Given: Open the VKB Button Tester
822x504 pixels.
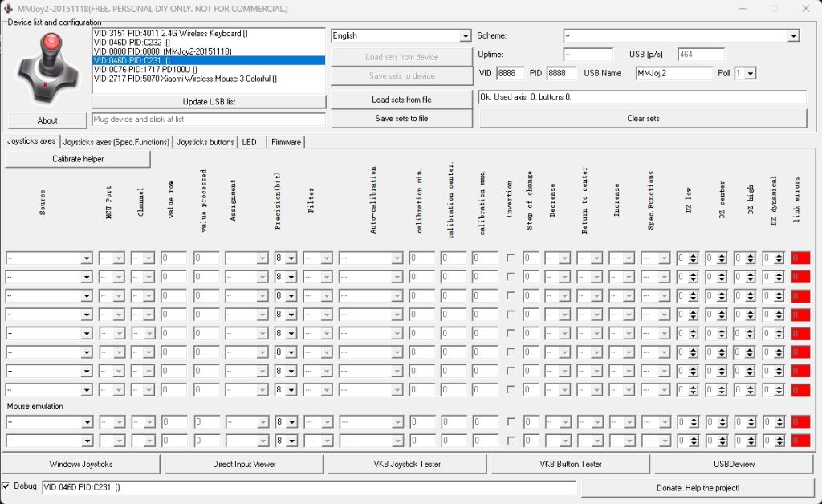Looking at the screenshot, I should 571,464.
